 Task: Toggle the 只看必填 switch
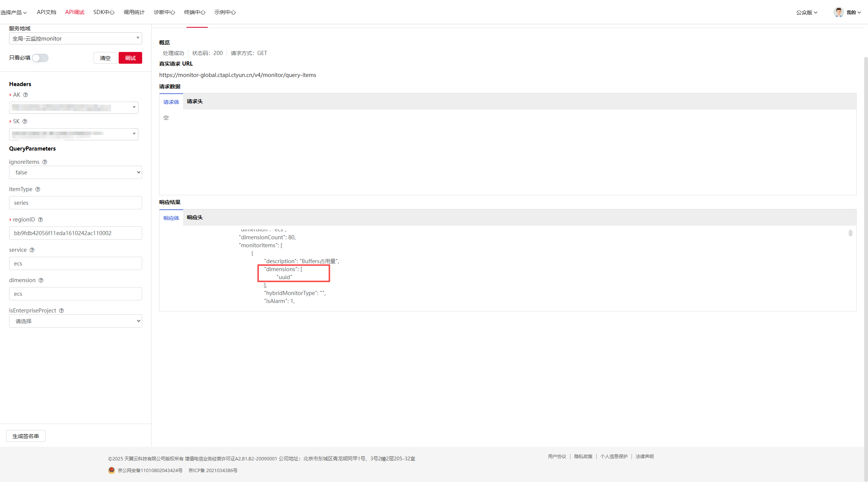40,58
